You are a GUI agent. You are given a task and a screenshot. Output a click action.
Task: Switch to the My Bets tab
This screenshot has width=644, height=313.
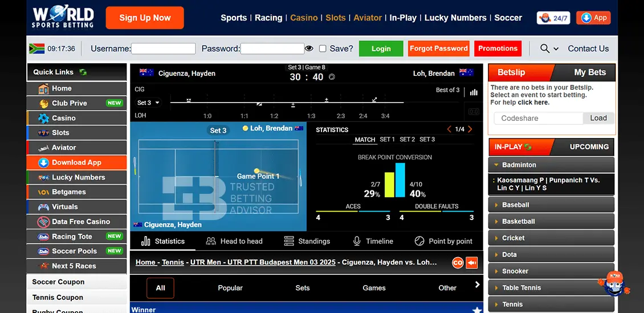coord(590,72)
